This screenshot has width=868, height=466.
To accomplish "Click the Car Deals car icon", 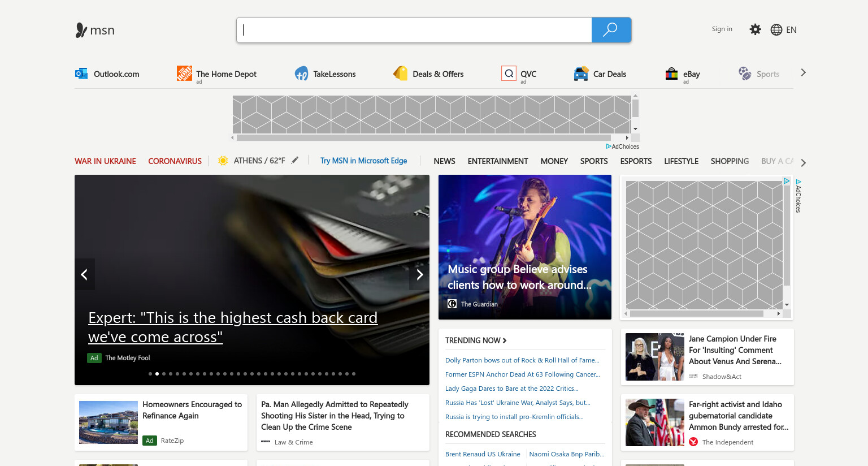I will (x=581, y=74).
